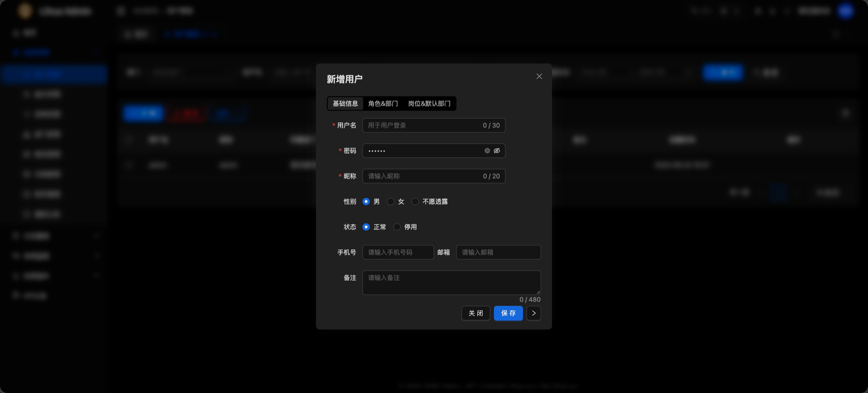Clear the password field with clear icon

487,151
